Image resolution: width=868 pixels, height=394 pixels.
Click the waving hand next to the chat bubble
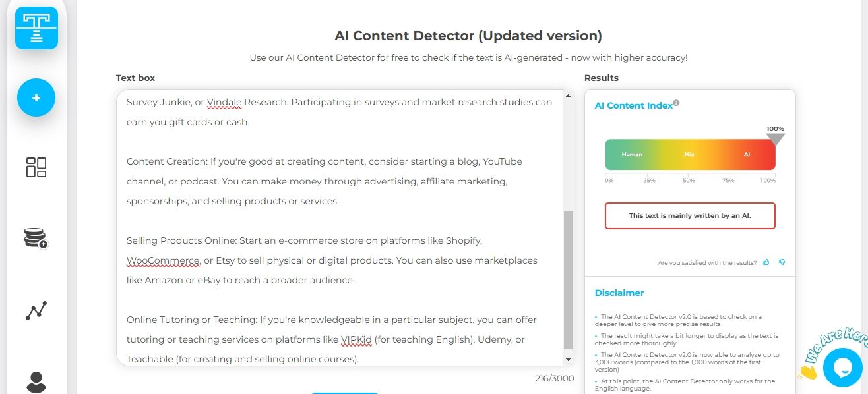coord(807,371)
